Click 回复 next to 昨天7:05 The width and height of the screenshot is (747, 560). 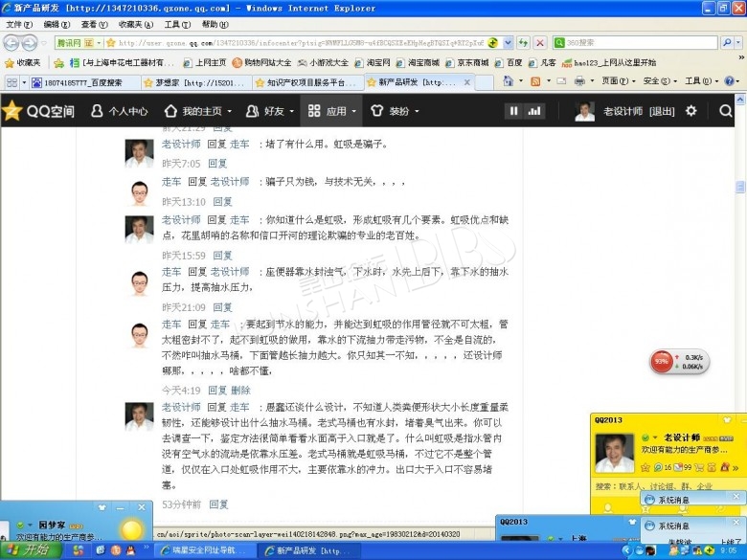click(x=217, y=164)
